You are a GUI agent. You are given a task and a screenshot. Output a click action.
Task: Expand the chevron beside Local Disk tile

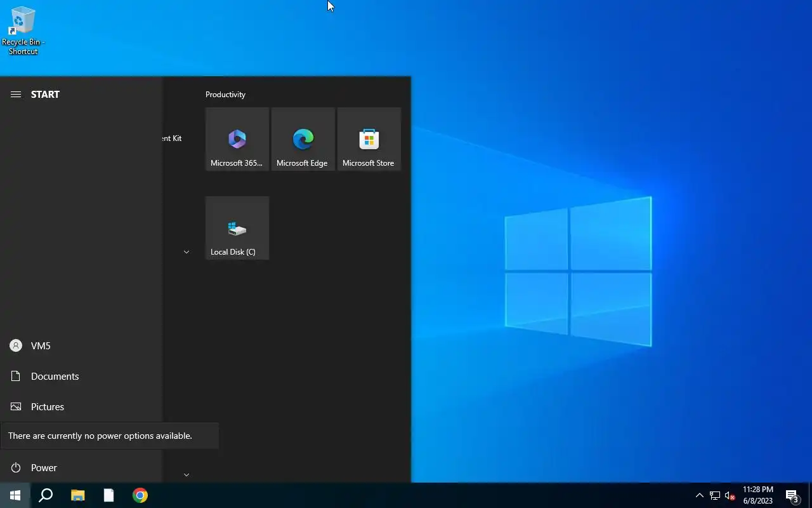point(187,252)
